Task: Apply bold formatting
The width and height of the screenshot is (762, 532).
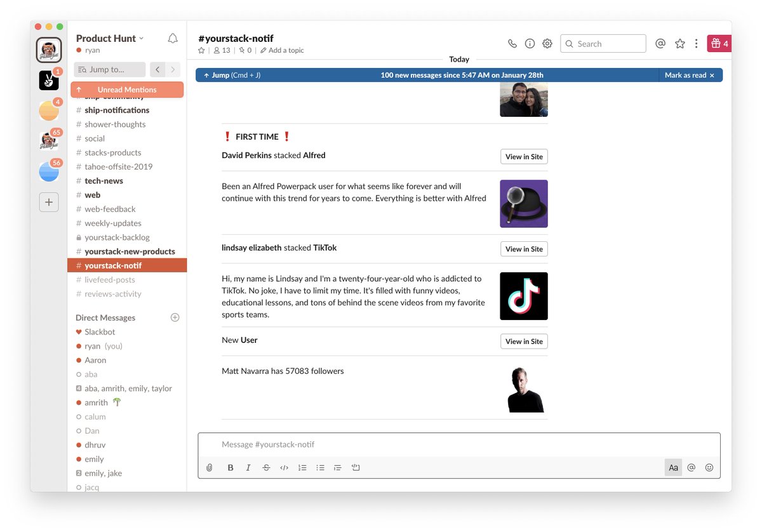Action: tap(231, 468)
